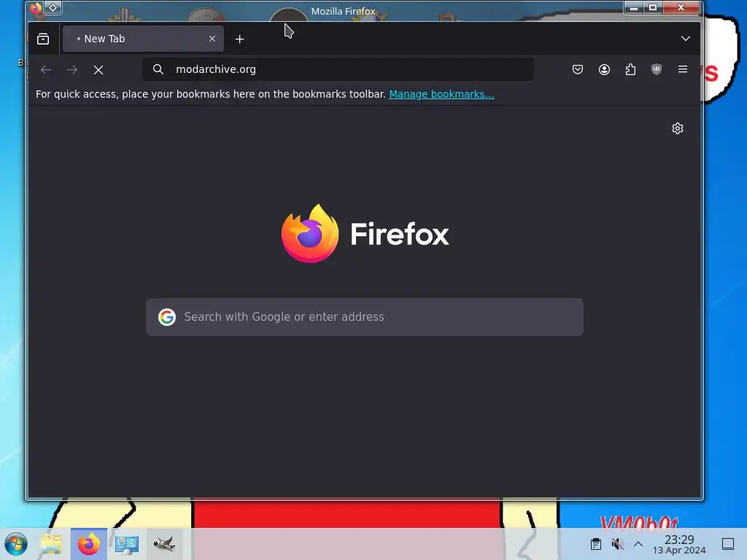Expand hidden system tray icons

point(638,544)
